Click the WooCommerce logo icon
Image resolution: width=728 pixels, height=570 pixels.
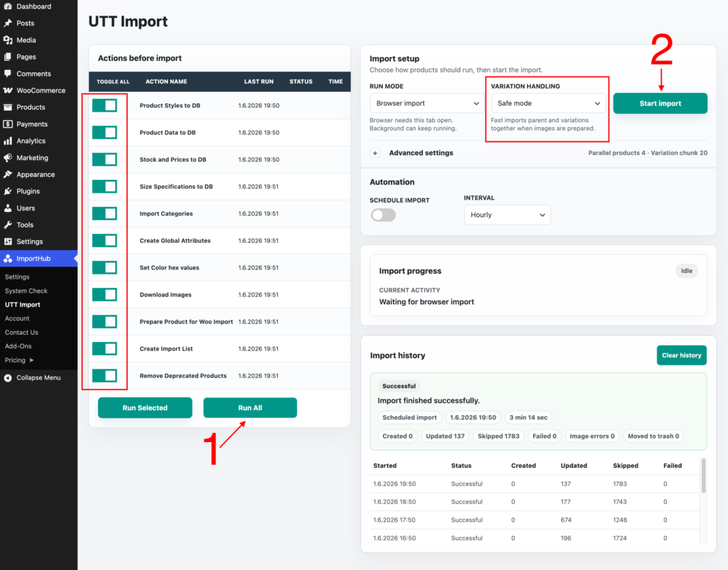(8, 90)
